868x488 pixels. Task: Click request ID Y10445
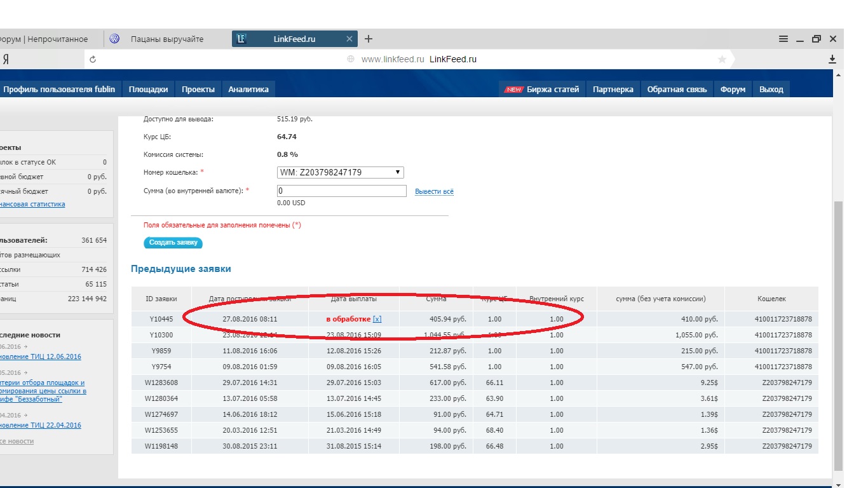[x=161, y=319]
